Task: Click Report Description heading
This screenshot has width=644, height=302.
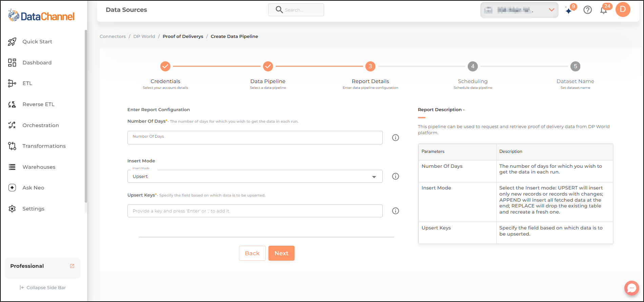Action: (x=441, y=109)
